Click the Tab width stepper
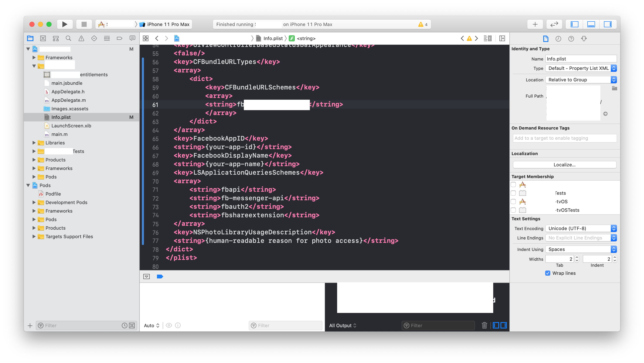 tap(577, 259)
